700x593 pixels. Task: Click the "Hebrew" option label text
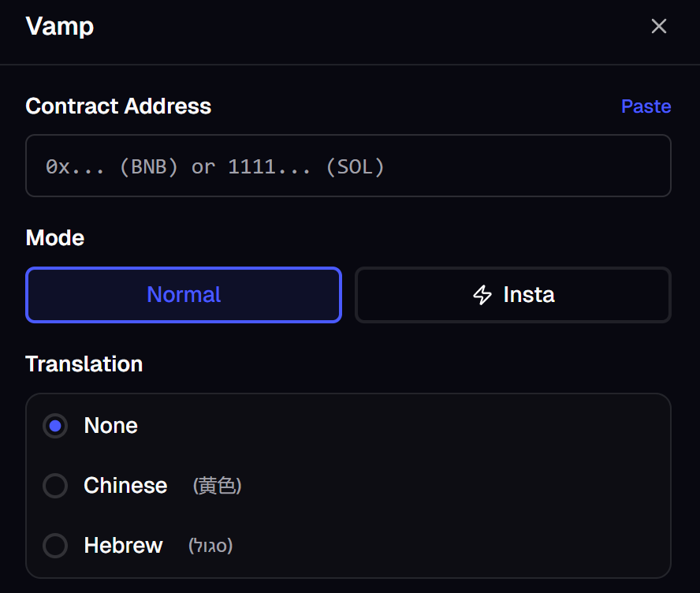(123, 546)
